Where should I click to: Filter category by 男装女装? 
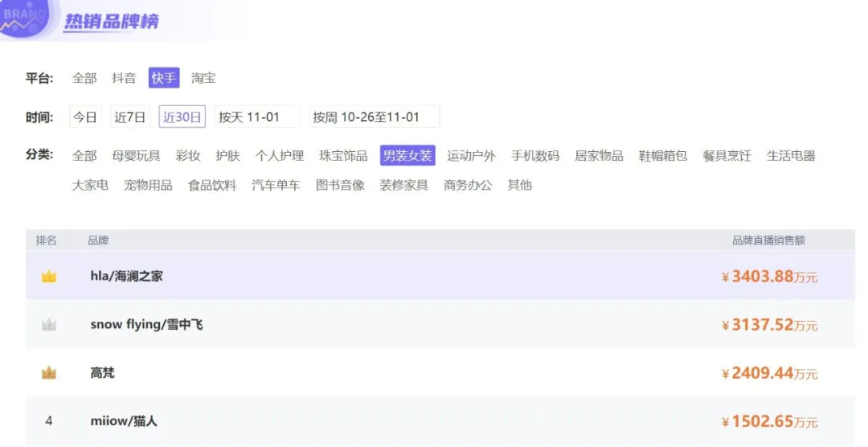point(407,156)
